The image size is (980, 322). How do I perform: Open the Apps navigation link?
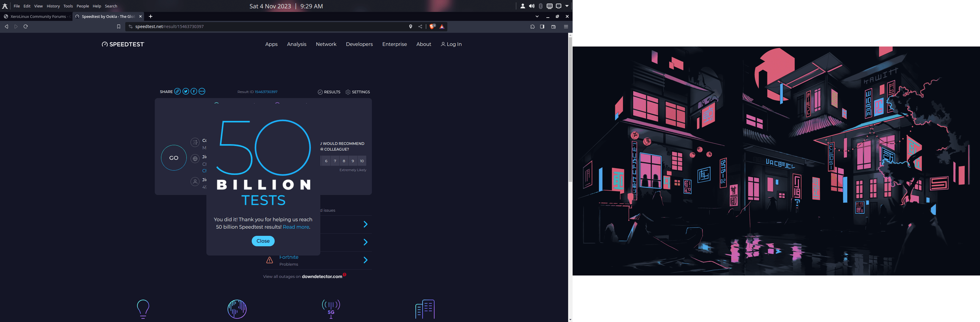tap(271, 44)
